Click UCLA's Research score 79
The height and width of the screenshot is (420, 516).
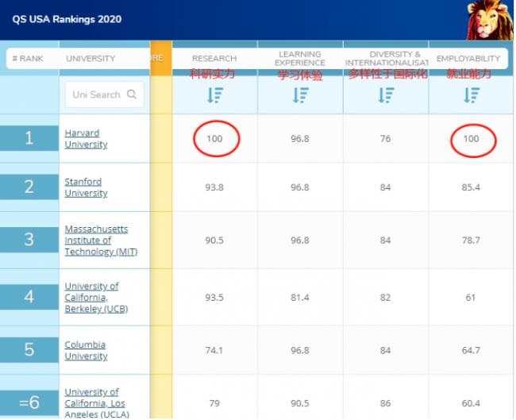[214, 403]
